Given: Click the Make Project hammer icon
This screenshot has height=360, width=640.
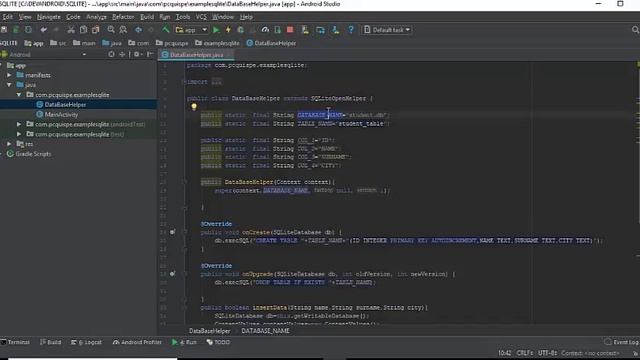Looking at the screenshot, I should click(x=166, y=30).
